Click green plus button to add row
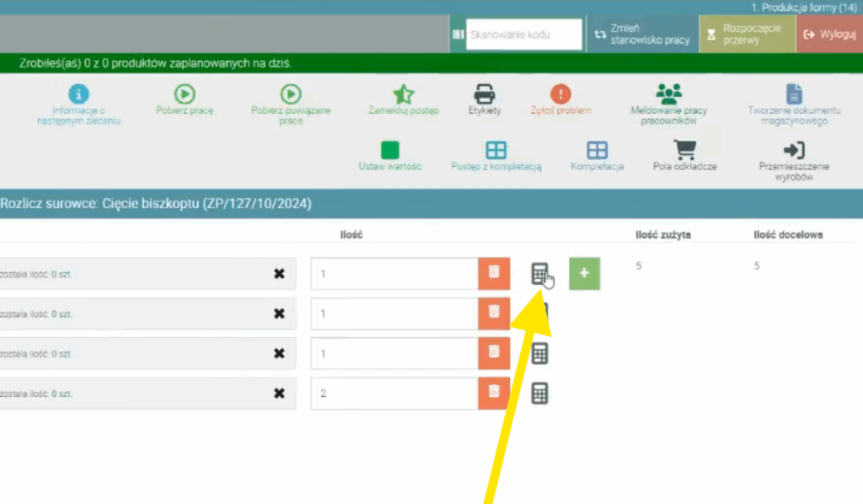863x504 pixels. click(584, 274)
